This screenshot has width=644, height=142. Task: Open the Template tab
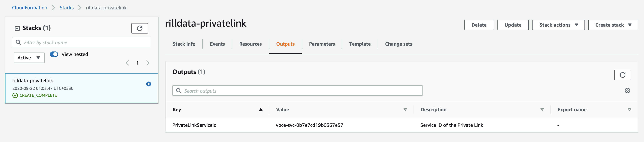pos(360,44)
